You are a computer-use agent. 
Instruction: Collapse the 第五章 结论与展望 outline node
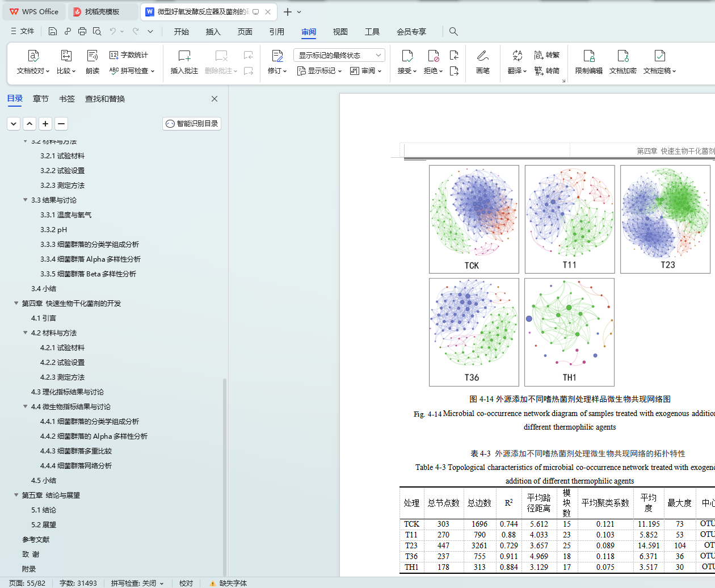16,495
